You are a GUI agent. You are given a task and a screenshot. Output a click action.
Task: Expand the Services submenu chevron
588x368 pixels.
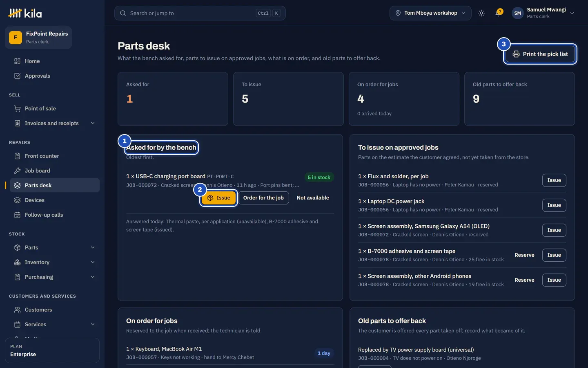(93, 324)
